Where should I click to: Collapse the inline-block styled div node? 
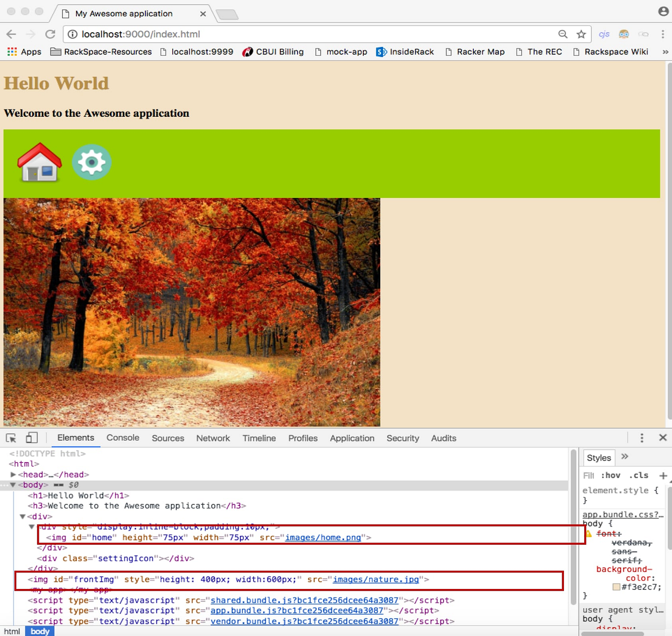pos(32,527)
